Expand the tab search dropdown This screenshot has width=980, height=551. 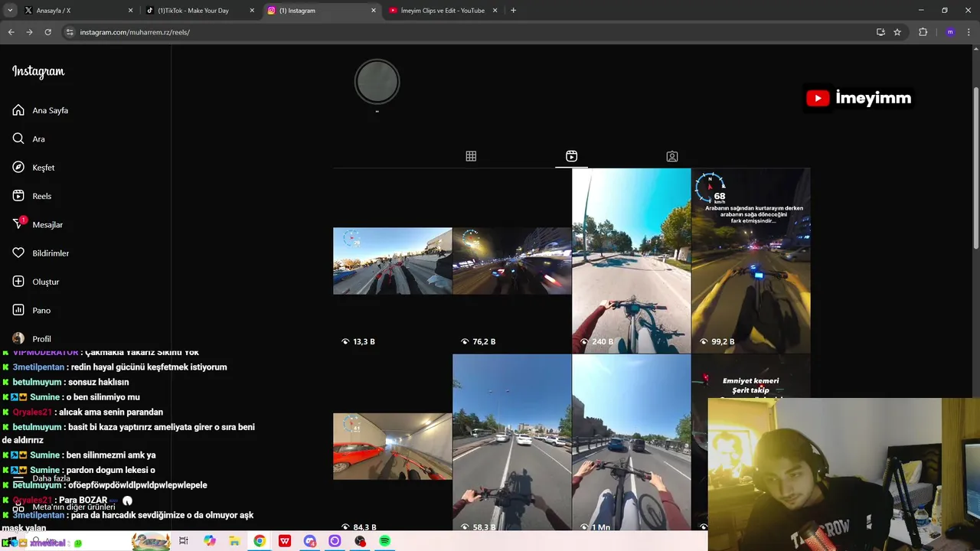coord(10,11)
